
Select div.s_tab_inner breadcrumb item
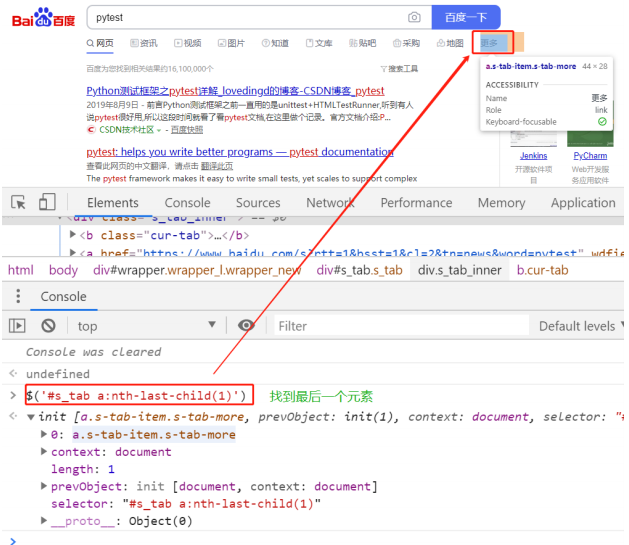tap(459, 270)
